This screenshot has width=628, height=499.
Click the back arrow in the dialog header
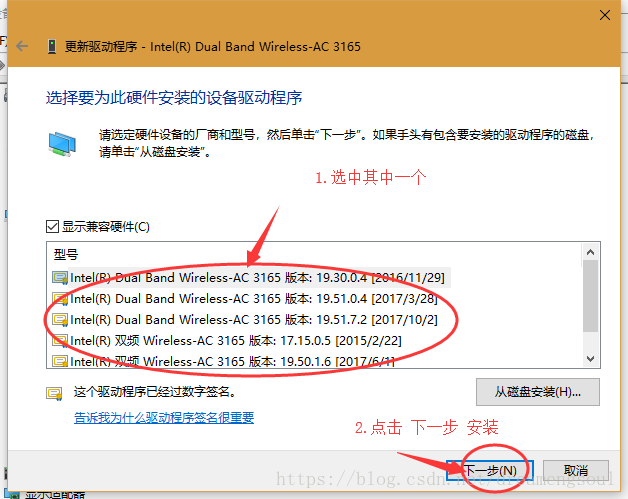[22, 46]
